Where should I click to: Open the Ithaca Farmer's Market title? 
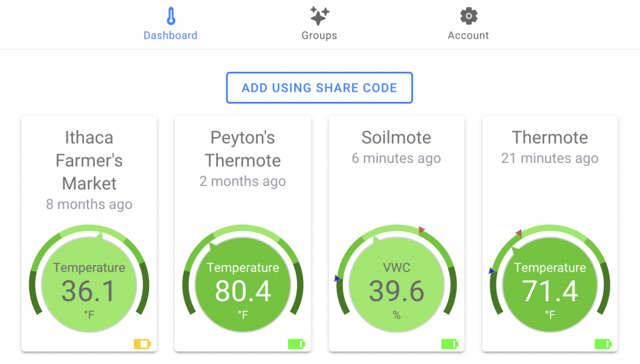[x=89, y=160]
